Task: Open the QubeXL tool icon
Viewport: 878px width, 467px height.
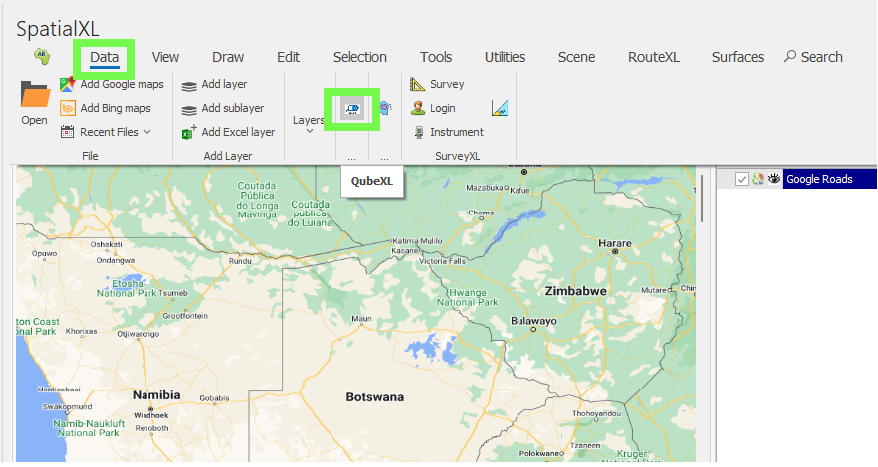Action: tap(352, 108)
